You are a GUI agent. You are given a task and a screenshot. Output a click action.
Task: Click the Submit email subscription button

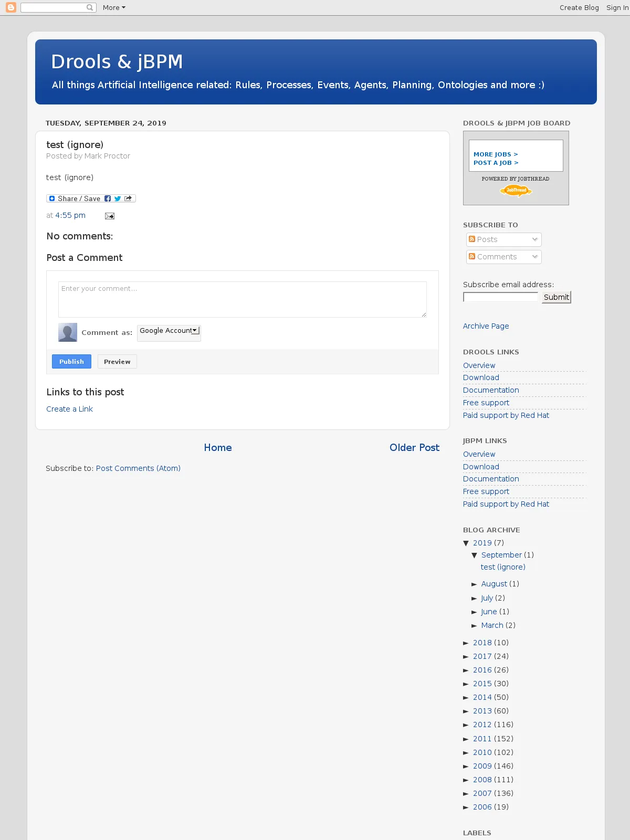click(x=556, y=297)
